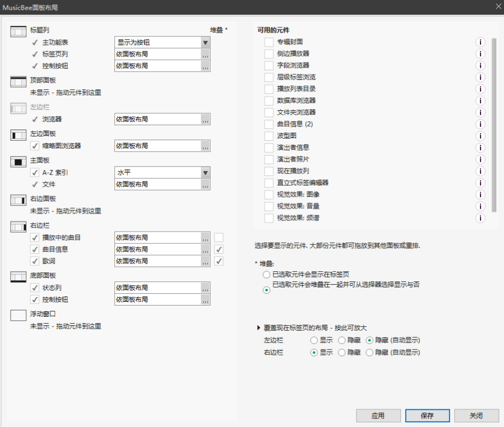Click the 左边面板 panel layout icon
This screenshot has height=427, width=504.
[18, 135]
